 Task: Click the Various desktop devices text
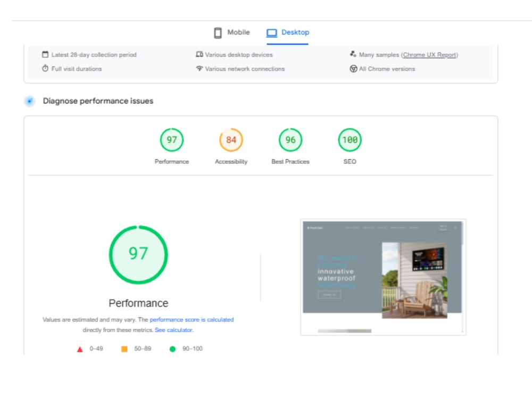point(239,55)
